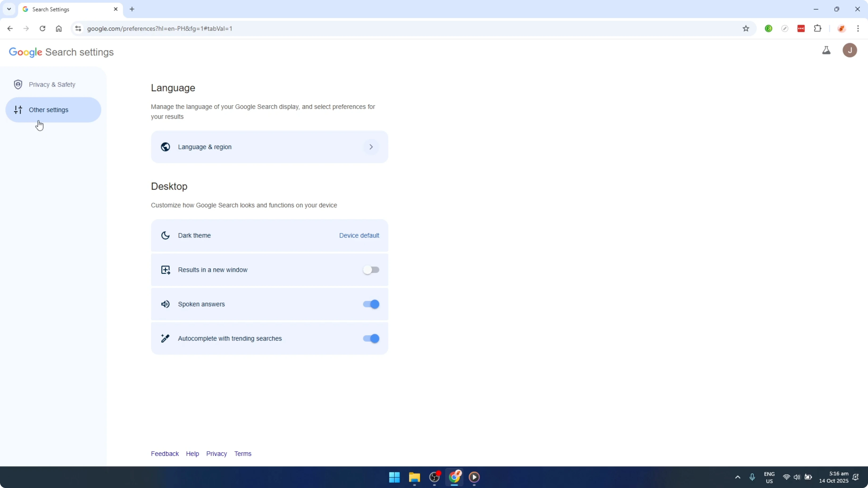Turn off Autocomplete with trending searches
This screenshot has width=868, height=488.
(370, 339)
